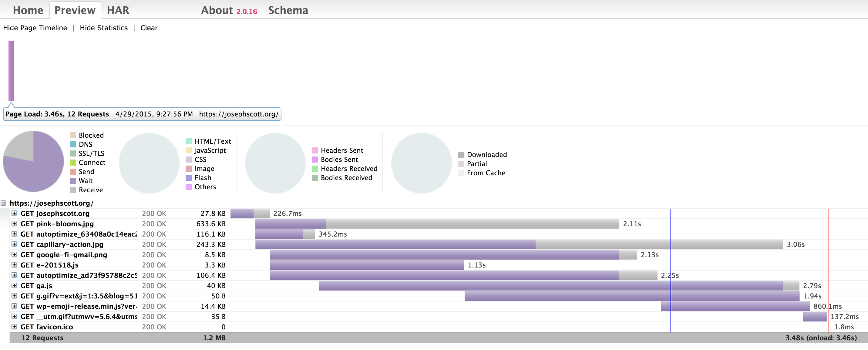Expand the GET pink-blooms.jpg request
The height and width of the screenshot is (350, 868).
click(14, 224)
